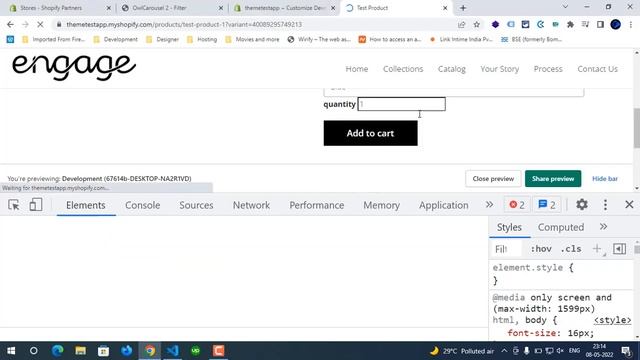
Task: Switch to Application tab
Action: pyautogui.click(x=444, y=205)
